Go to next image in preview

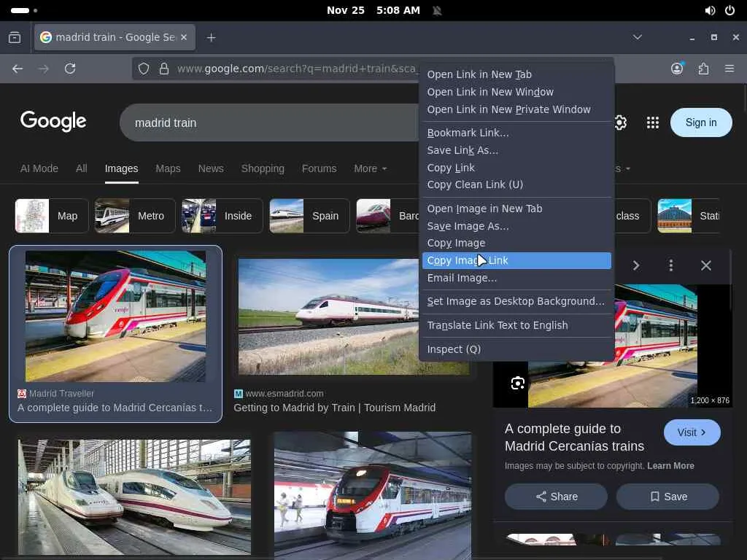point(636,265)
